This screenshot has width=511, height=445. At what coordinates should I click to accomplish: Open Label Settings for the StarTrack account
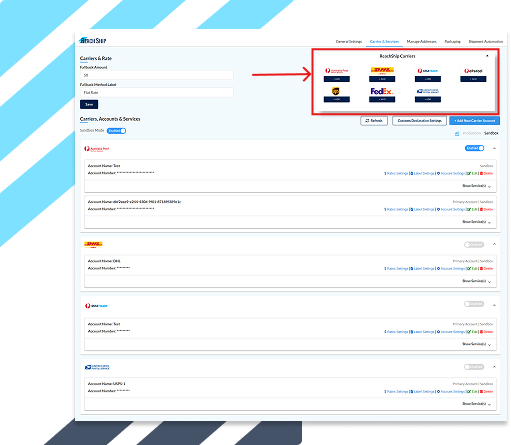pyautogui.click(x=422, y=332)
